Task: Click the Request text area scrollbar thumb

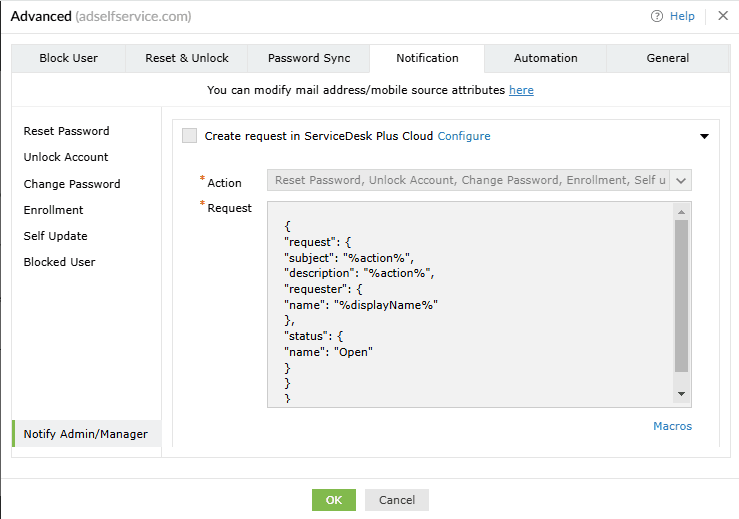Action: coord(682,296)
